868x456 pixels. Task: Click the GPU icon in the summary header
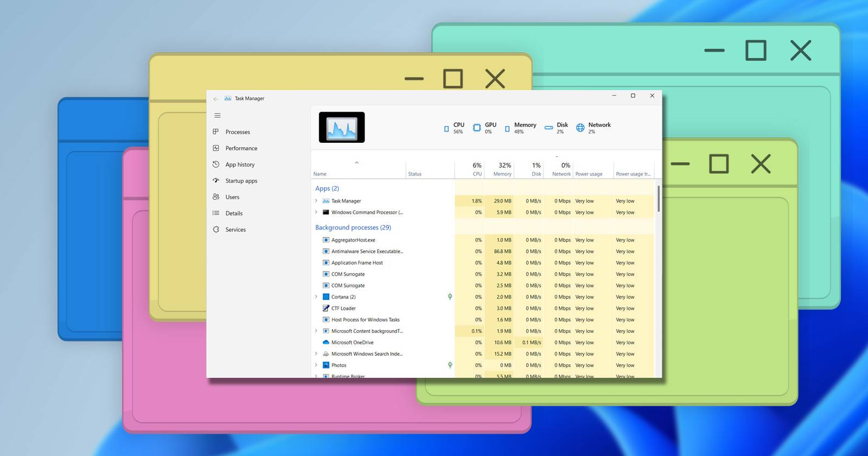click(477, 128)
